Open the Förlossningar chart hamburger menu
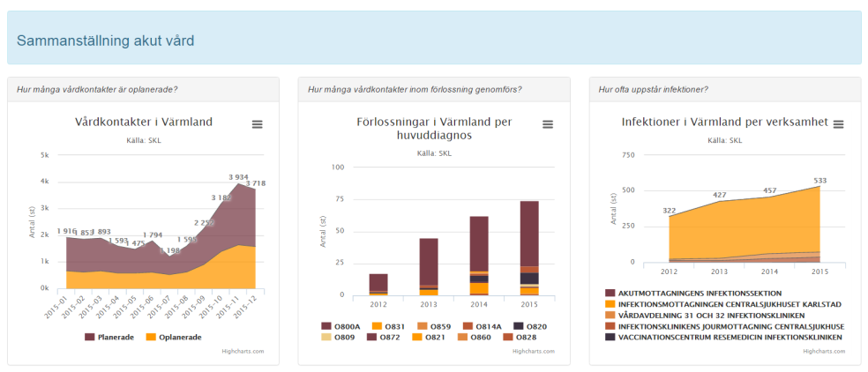868x372 pixels. tap(548, 124)
